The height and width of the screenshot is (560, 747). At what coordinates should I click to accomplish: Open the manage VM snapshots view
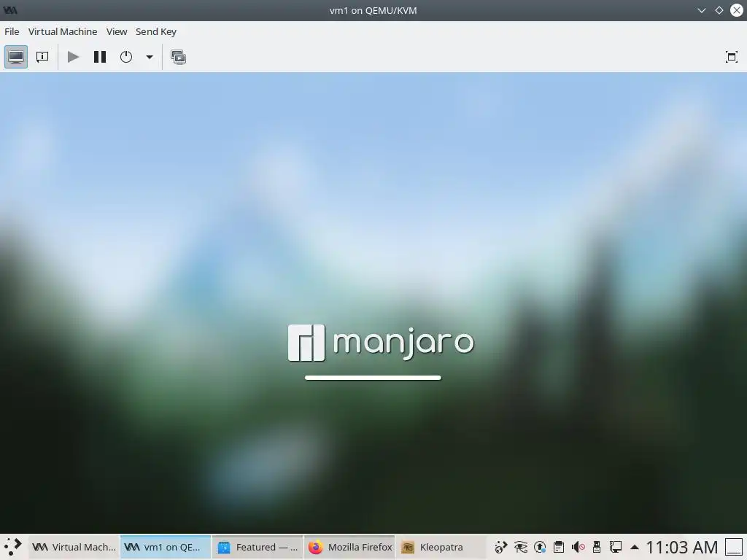(x=178, y=57)
